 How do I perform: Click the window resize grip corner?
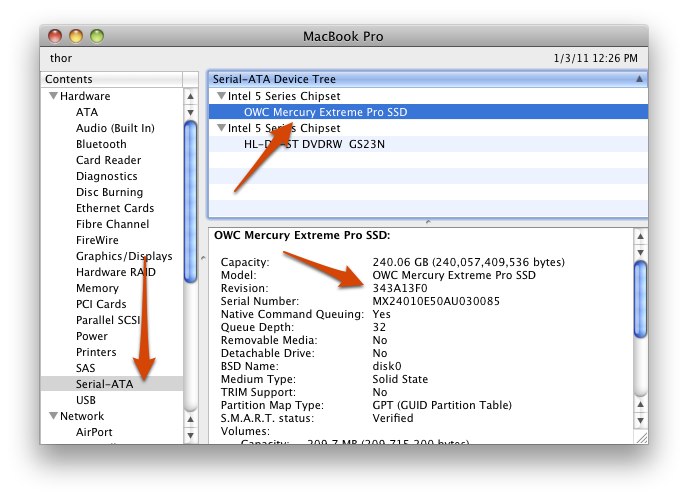click(641, 437)
